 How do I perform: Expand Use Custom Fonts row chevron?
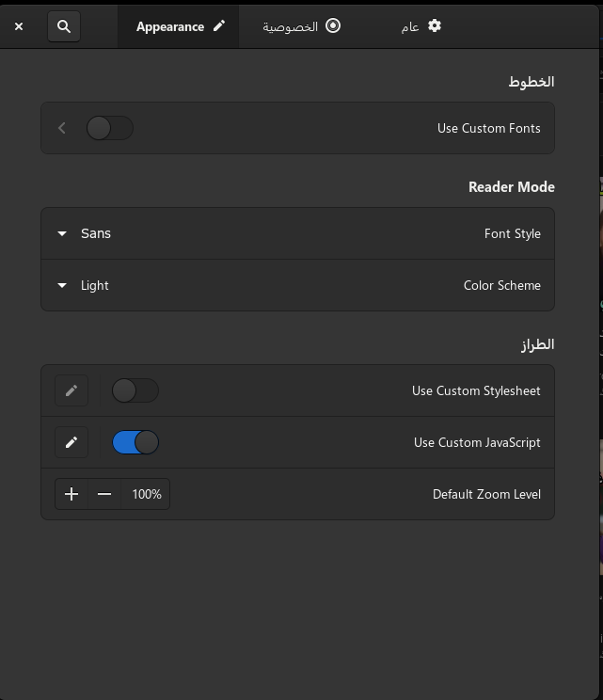tap(62, 128)
